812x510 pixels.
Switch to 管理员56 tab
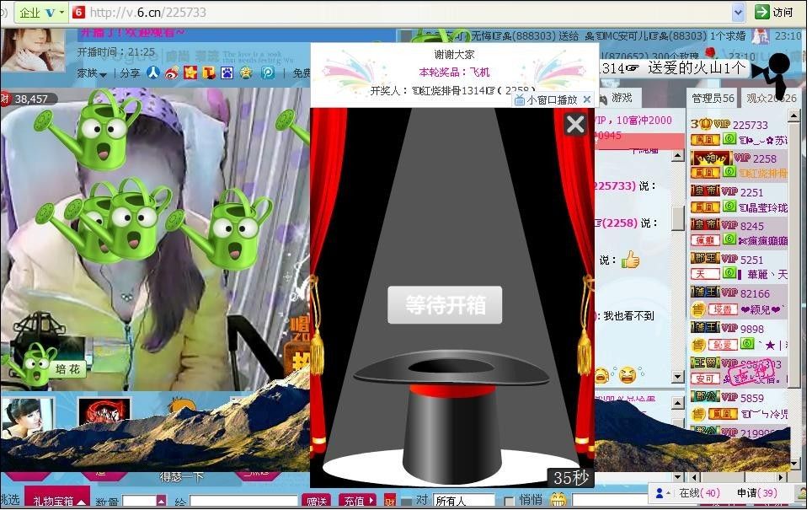(x=713, y=98)
